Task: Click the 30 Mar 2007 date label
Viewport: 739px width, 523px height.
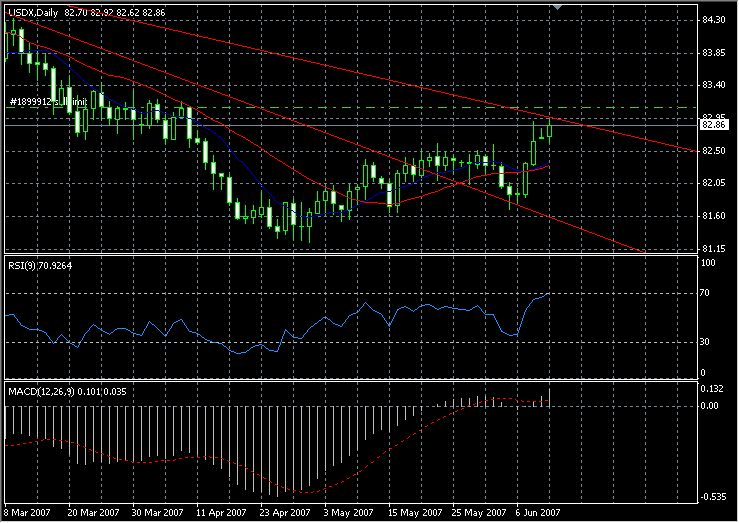Action: tap(157, 513)
